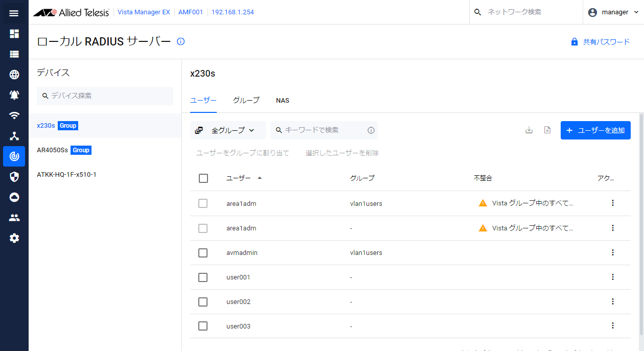
Task: Open the security shield sidebar icon
Action: [14, 177]
